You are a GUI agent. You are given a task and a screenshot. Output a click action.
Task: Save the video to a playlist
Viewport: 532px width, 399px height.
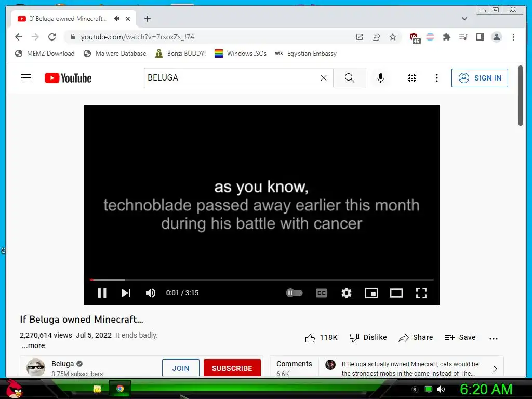click(x=460, y=338)
